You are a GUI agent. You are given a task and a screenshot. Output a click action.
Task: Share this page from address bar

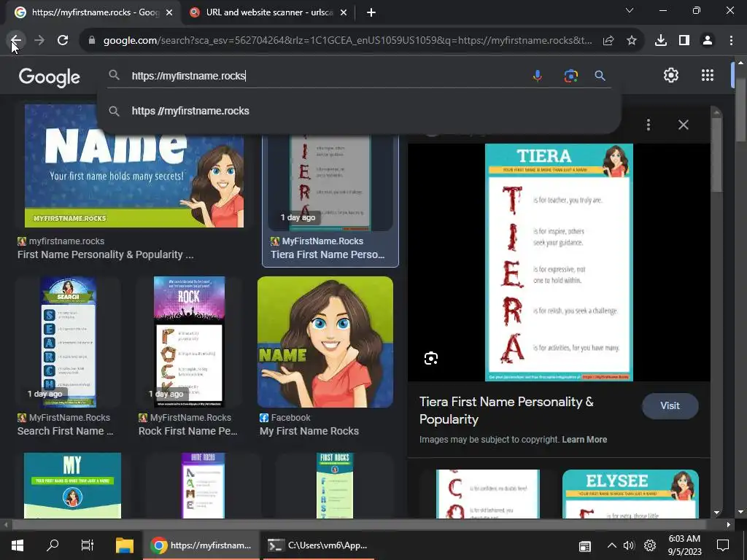pos(608,41)
